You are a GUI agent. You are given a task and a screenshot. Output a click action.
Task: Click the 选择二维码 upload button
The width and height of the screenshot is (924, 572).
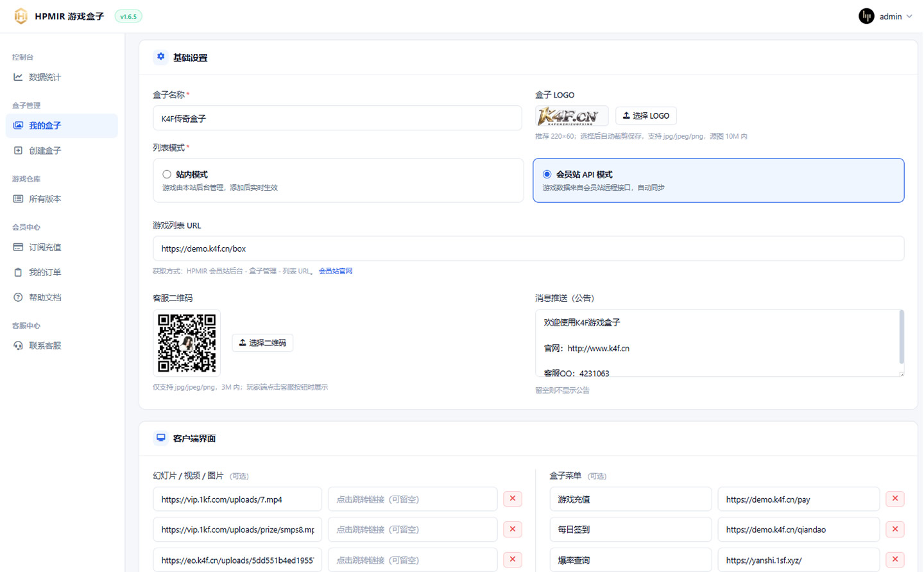click(262, 343)
